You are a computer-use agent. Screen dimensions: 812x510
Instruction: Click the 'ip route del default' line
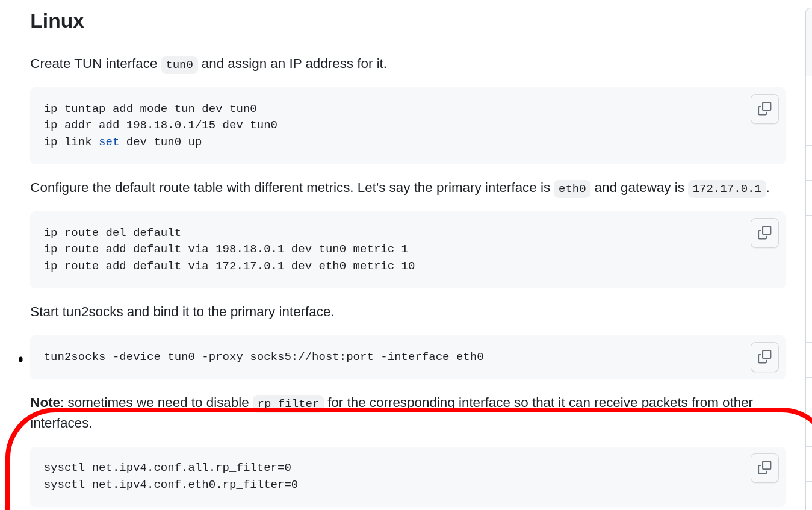click(112, 233)
